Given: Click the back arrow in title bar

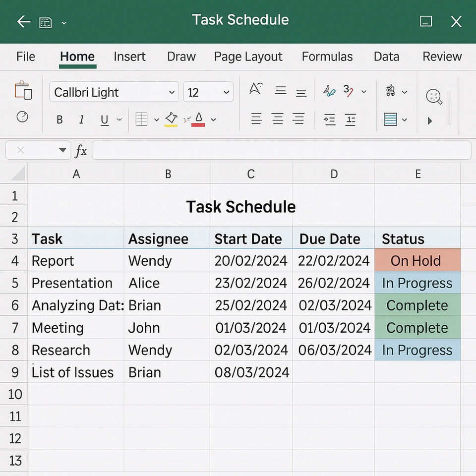Looking at the screenshot, I should [23, 21].
